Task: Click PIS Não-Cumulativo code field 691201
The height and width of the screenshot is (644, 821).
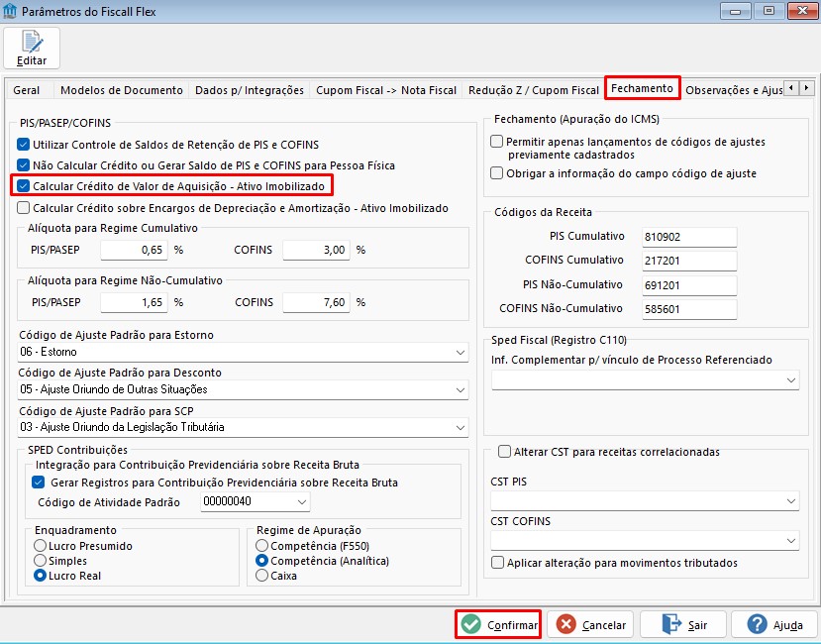Action: pyautogui.click(x=689, y=285)
